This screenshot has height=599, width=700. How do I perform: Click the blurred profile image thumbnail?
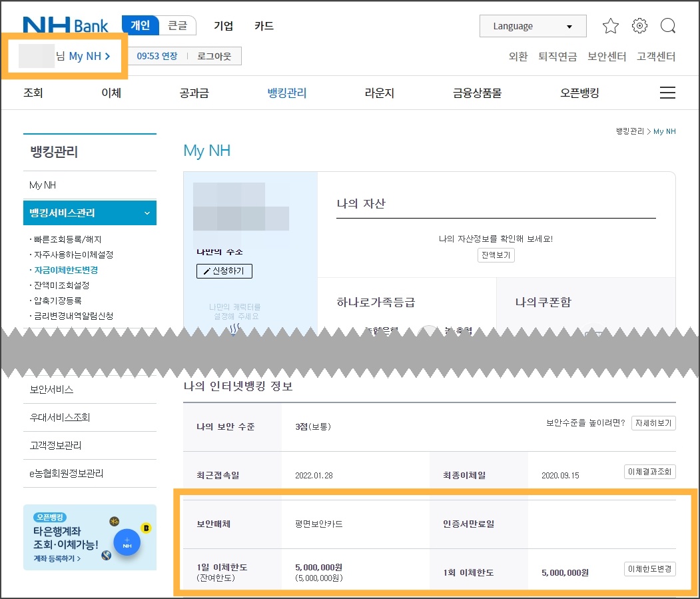(x=240, y=207)
